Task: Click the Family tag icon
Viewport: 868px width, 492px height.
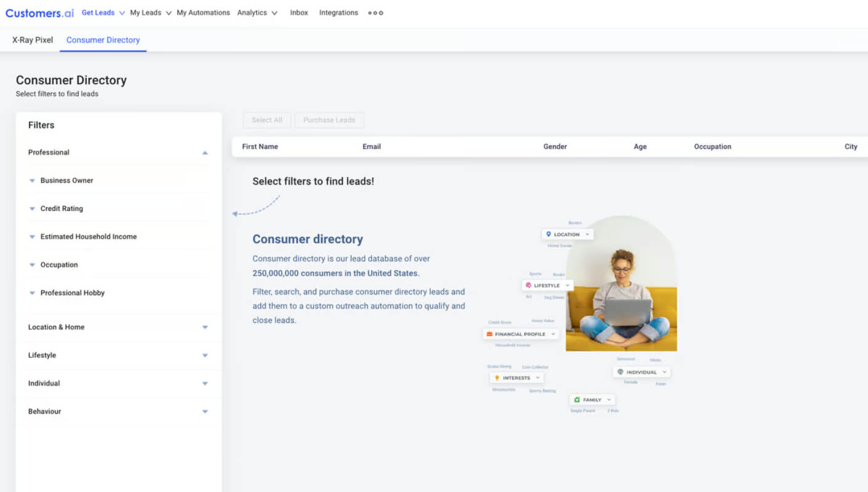Action: click(577, 400)
